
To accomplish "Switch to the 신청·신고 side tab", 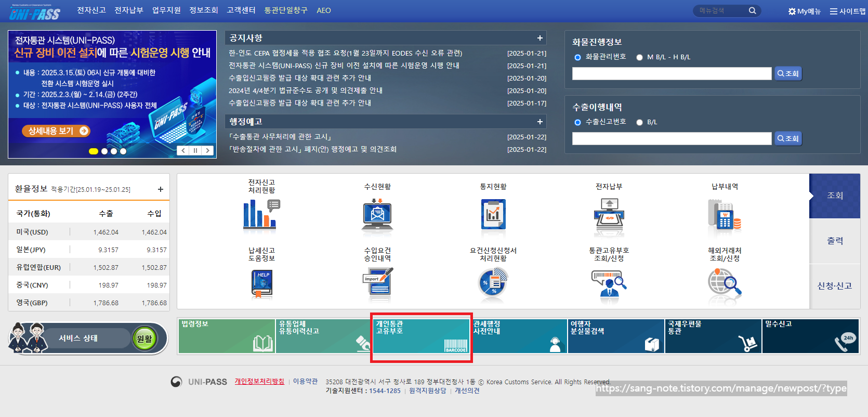I will click(x=835, y=286).
